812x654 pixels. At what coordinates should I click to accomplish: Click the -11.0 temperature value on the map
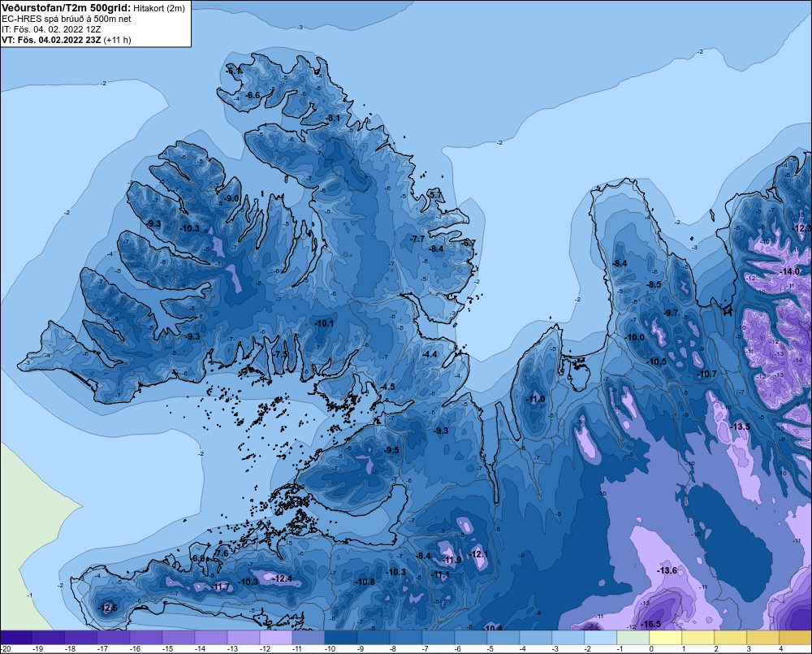(x=535, y=399)
